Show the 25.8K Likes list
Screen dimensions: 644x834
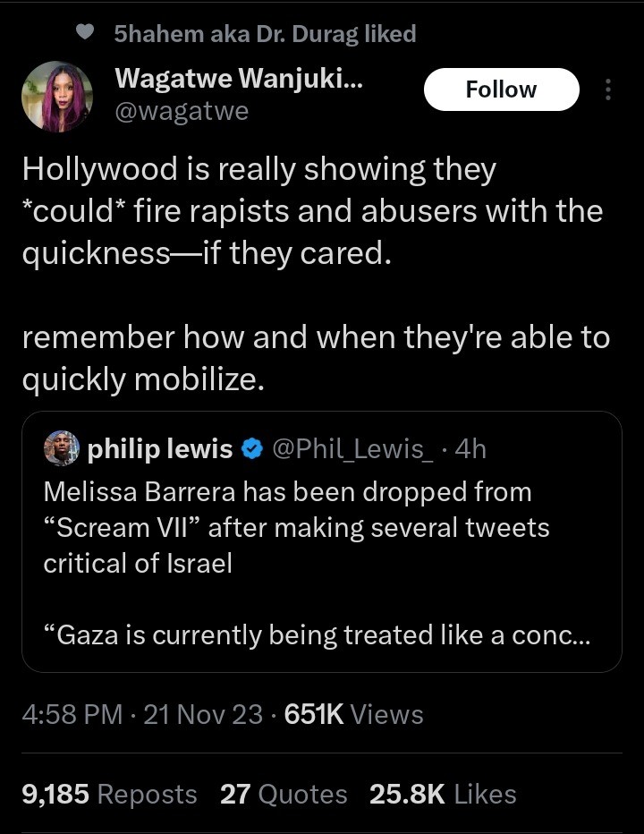(x=443, y=794)
